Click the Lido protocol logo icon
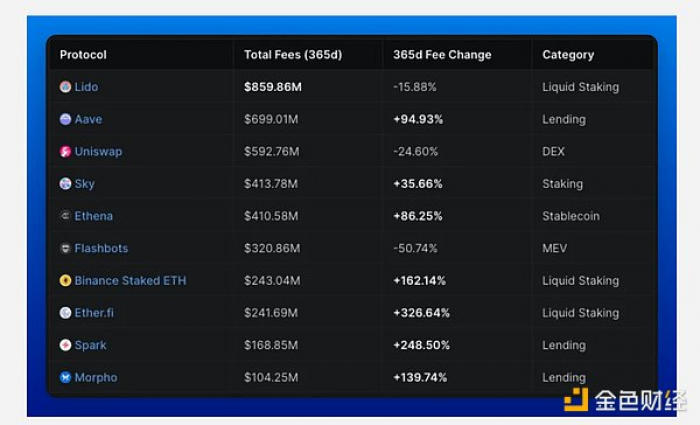700x425 pixels. coord(65,87)
